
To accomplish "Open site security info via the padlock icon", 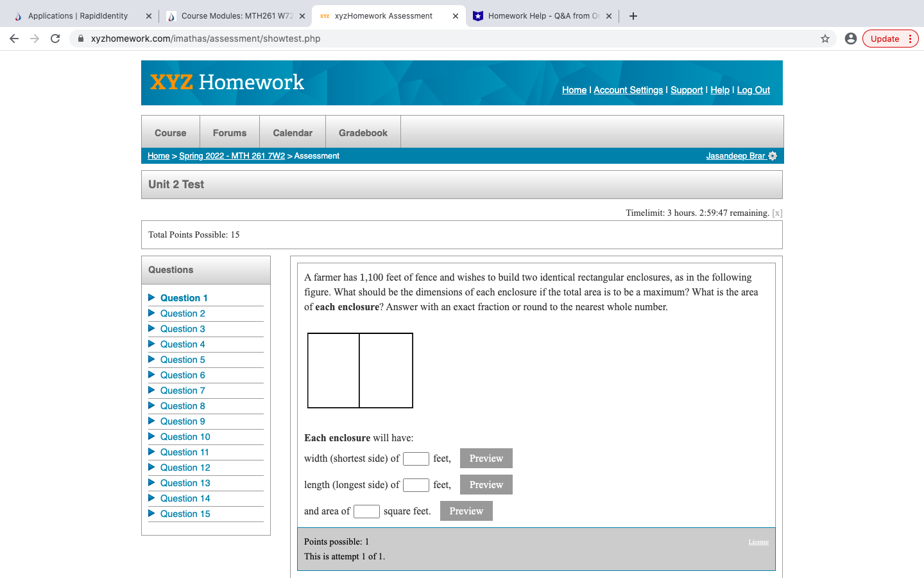I will 80,39.
